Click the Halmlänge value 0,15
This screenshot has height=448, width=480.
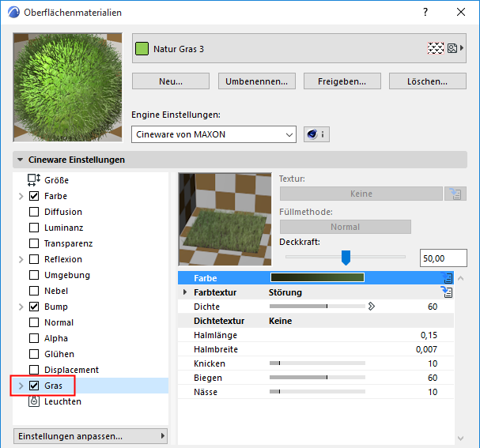click(x=429, y=335)
